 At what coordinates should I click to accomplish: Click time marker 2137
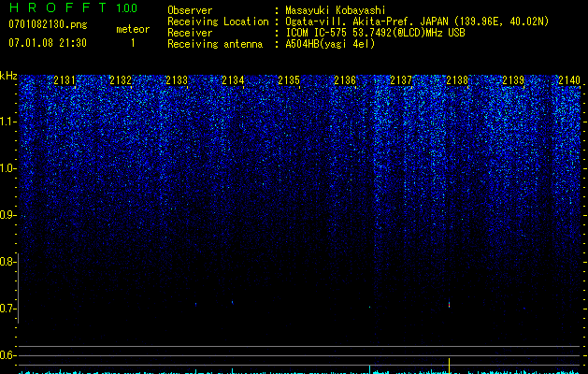401,79
